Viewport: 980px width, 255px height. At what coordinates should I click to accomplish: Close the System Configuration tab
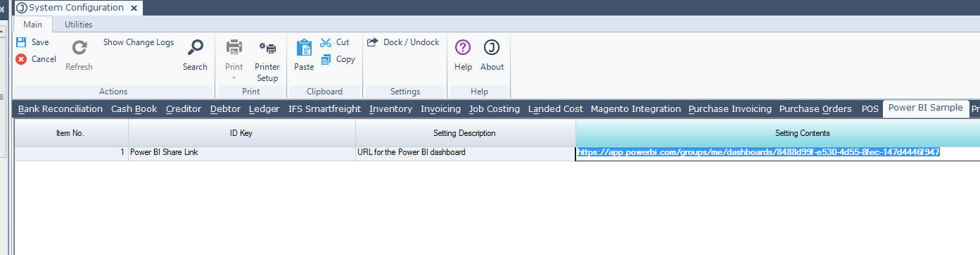134,8
